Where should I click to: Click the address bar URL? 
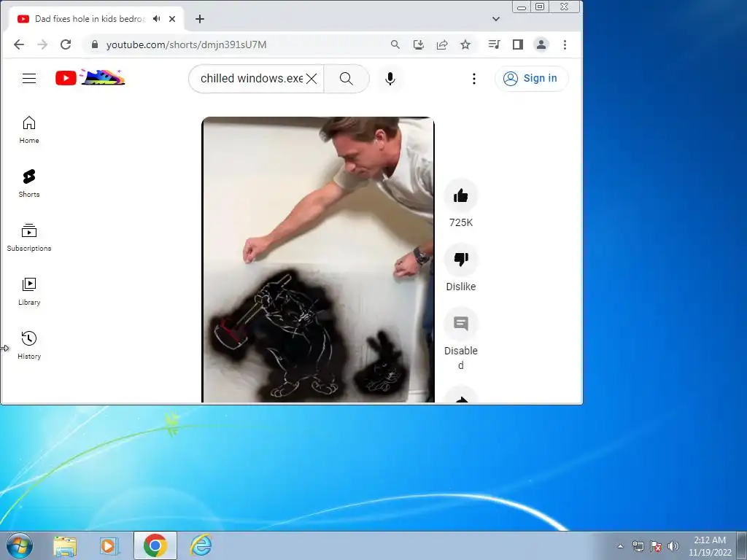pos(186,44)
